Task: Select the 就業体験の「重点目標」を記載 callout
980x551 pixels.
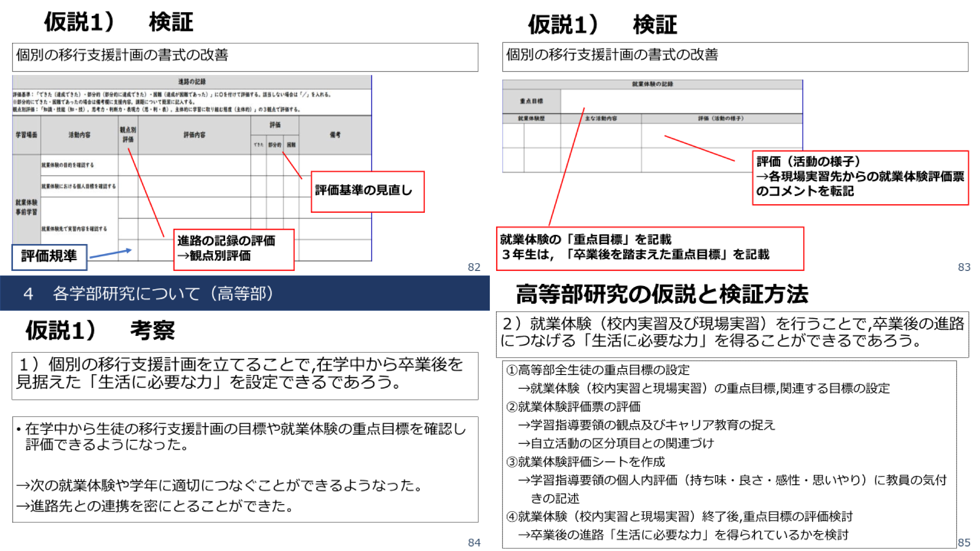Action: (x=650, y=249)
